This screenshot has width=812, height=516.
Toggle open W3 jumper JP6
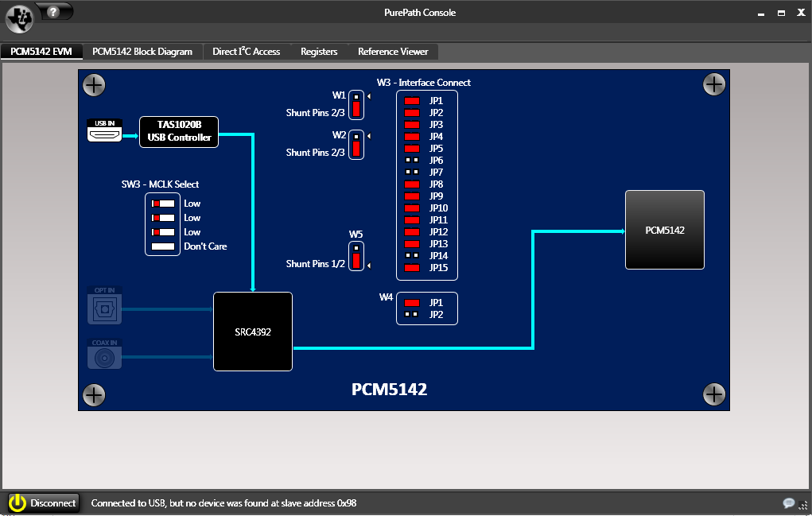coord(412,161)
